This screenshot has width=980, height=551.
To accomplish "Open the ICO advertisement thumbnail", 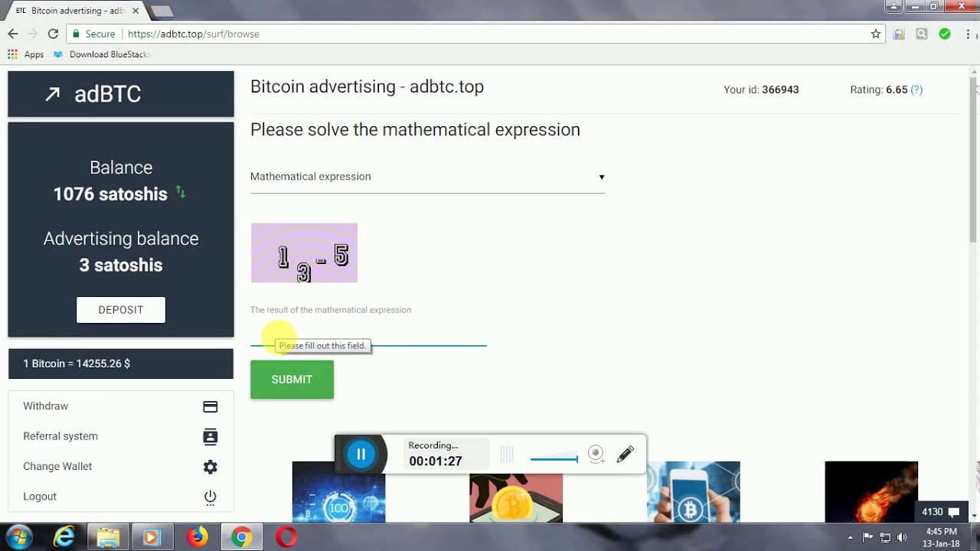I will pyautogui.click(x=338, y=492).
